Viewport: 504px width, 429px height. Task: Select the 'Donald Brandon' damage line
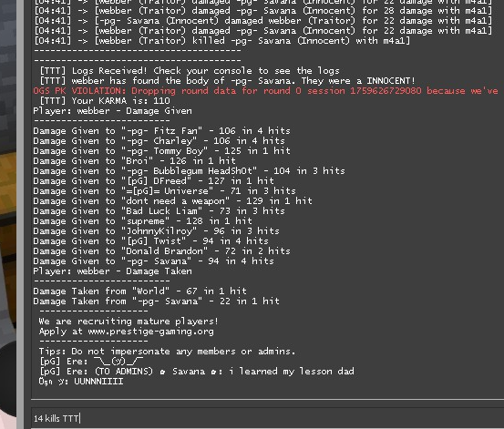(161, 250)
